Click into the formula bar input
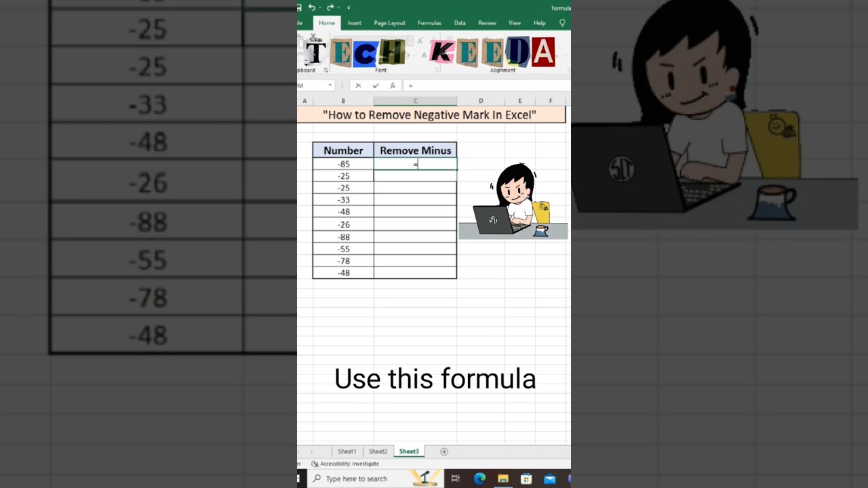The height and width of the screenshot is (488, 868). [487, 85]
